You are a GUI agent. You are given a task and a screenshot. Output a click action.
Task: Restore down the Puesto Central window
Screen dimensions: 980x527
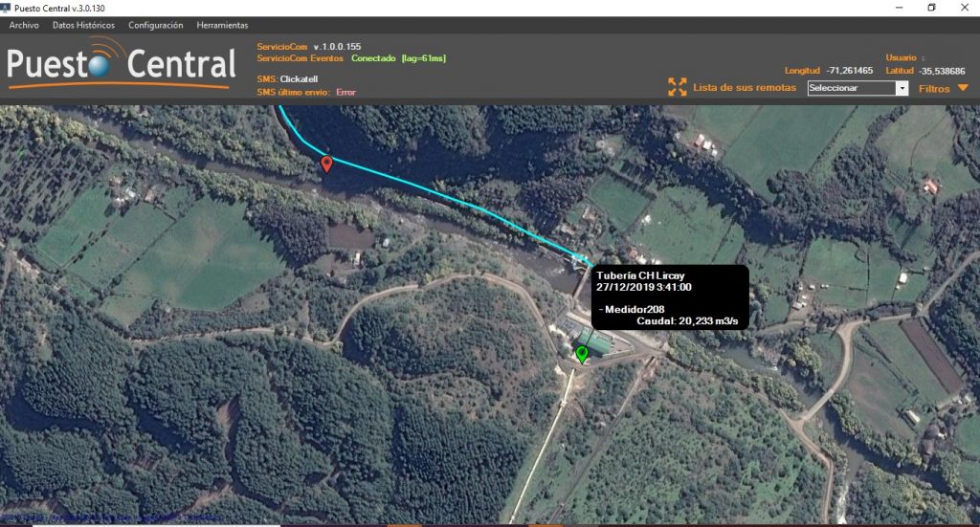[x=931, y=8]
